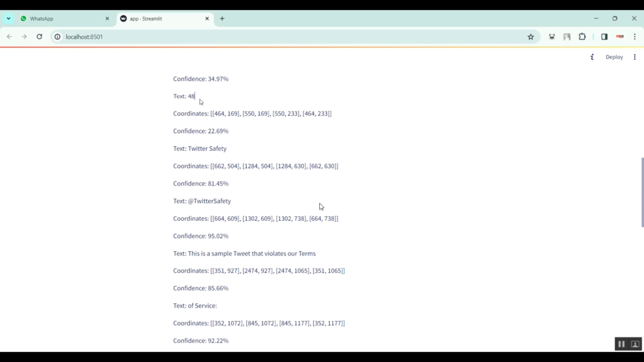Click the line 'Text: of Service:'
This screenshot has width=644, height=362.
pos(195,306)
